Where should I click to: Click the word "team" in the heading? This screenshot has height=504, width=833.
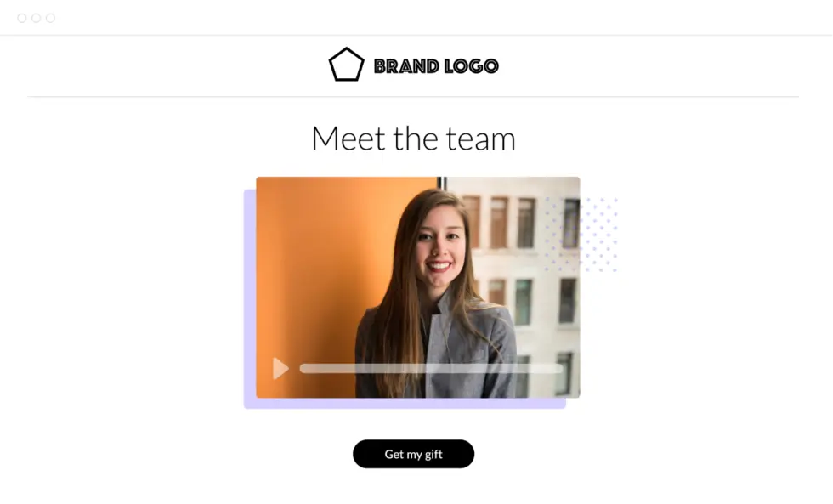point(480,138)
